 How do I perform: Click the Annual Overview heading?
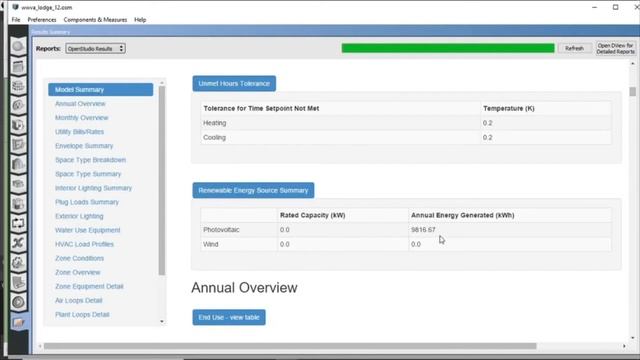pyautogui.click(x=244, y=288)
